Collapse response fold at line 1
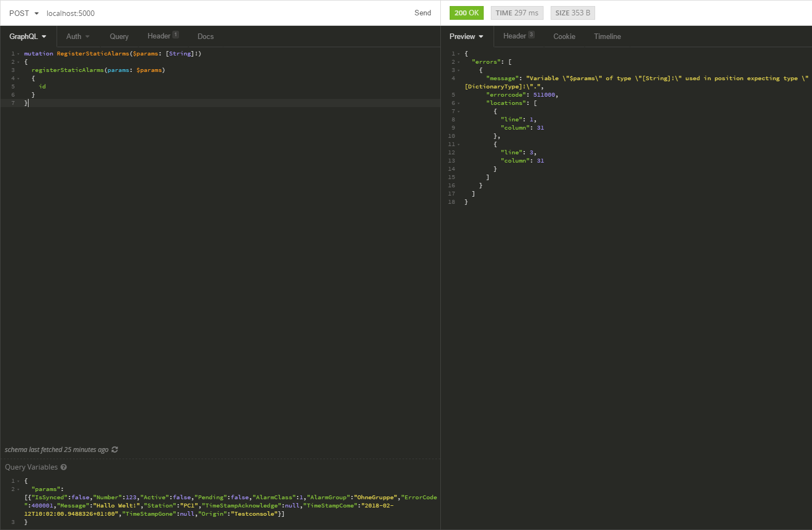812x530 pixels. pyautogui.click(x=458, y=54)
